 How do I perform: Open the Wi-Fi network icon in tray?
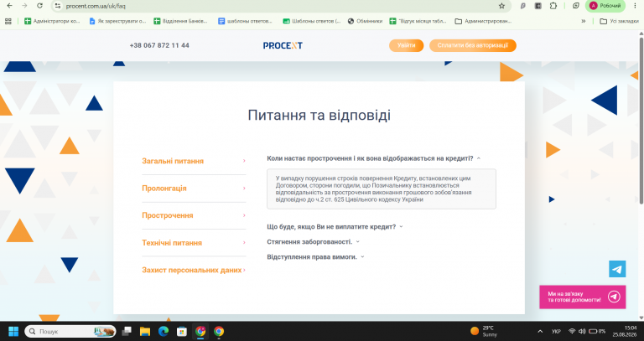572,331
